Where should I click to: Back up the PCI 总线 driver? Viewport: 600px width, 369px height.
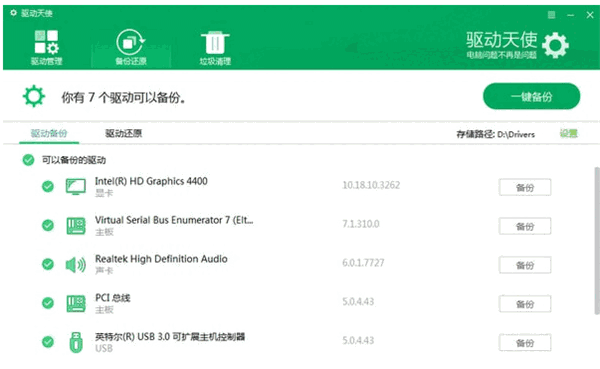pyautogui.click(x=525, y=304)
